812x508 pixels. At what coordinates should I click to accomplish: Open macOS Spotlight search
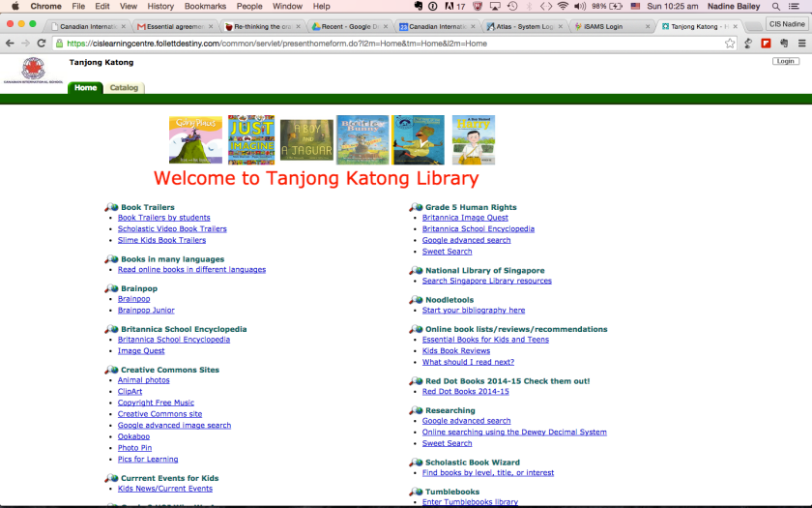pyautogui.click(x=776, y=6)
